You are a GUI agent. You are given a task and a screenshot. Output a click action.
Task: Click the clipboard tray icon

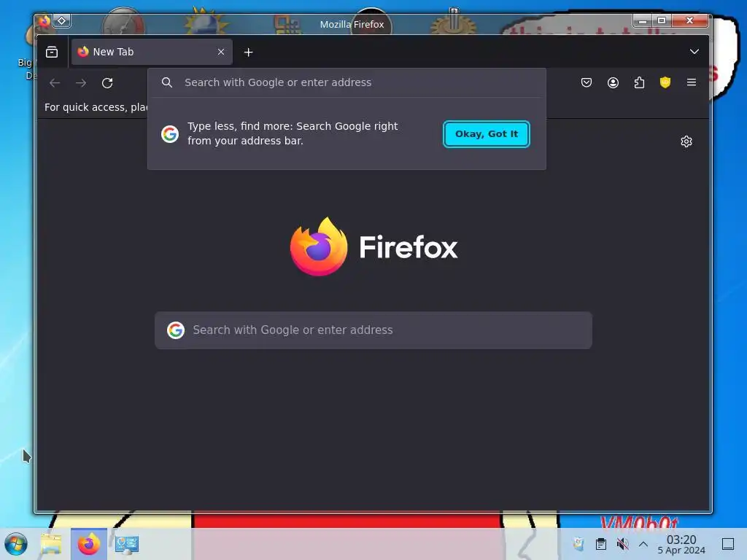[x=601, y=544]
